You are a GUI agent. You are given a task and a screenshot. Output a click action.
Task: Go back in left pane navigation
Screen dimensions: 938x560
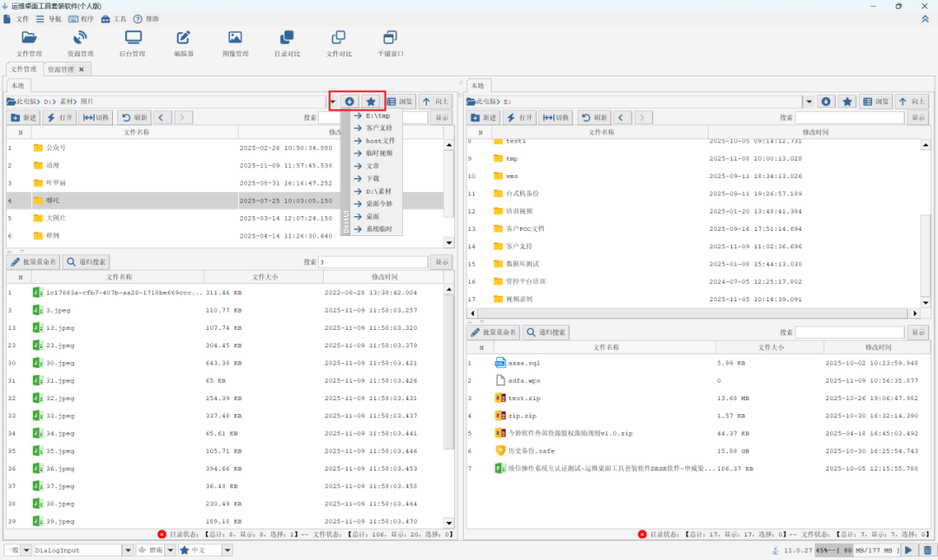[161, 117]
